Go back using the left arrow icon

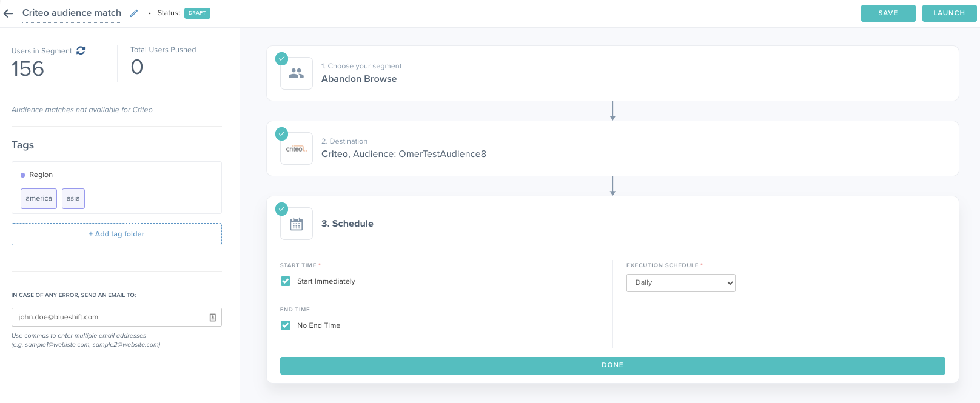point(8,13)
